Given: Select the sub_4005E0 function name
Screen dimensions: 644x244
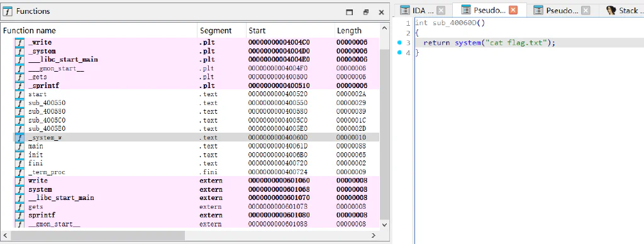Looking at the screenshot, I should tap(47, 128).
